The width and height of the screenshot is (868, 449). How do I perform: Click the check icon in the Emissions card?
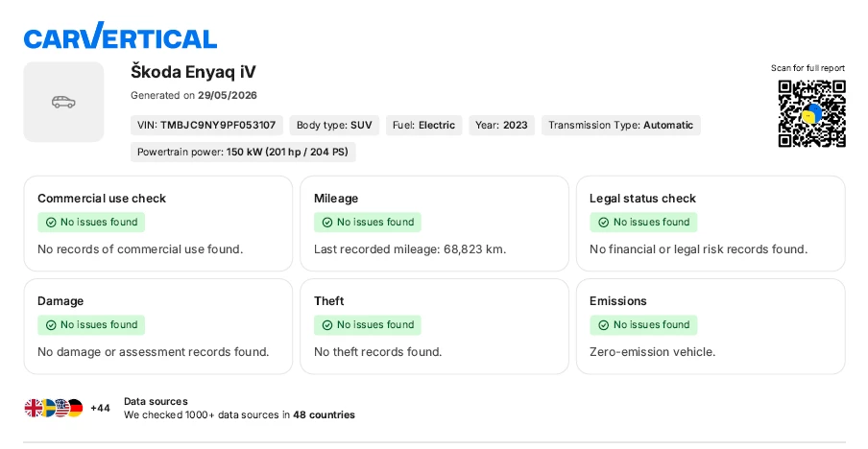(x=603, y=325)
